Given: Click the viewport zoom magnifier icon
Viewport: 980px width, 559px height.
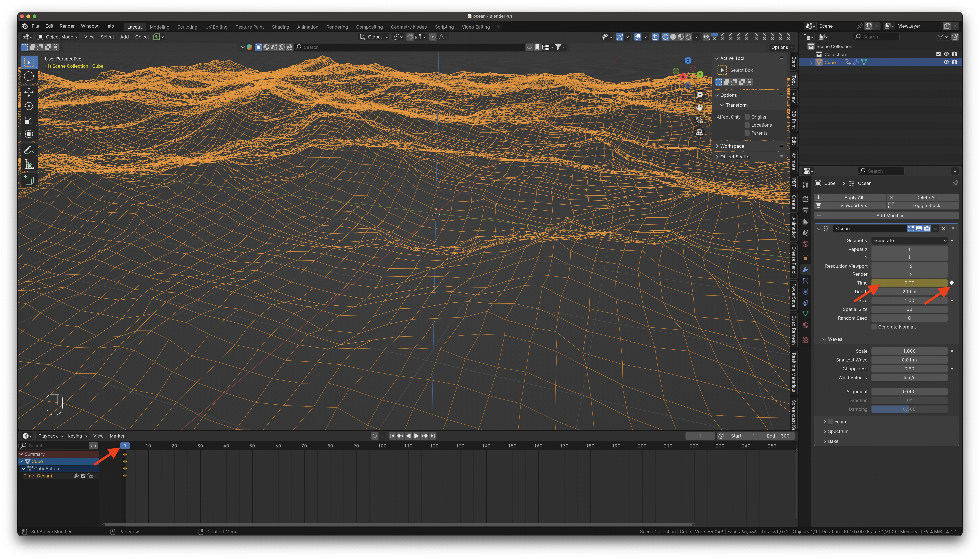Looking at the screenshot, I should click(x=700, y=95).
